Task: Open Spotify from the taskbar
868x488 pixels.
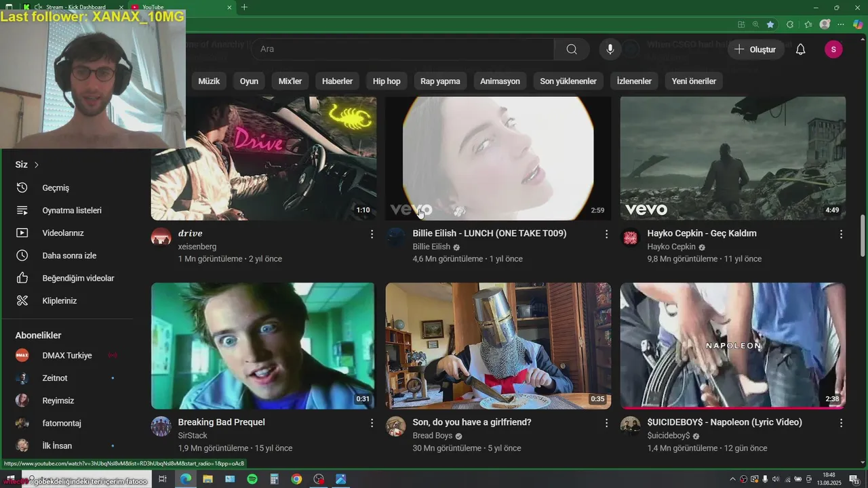Action: click(252, 479)
